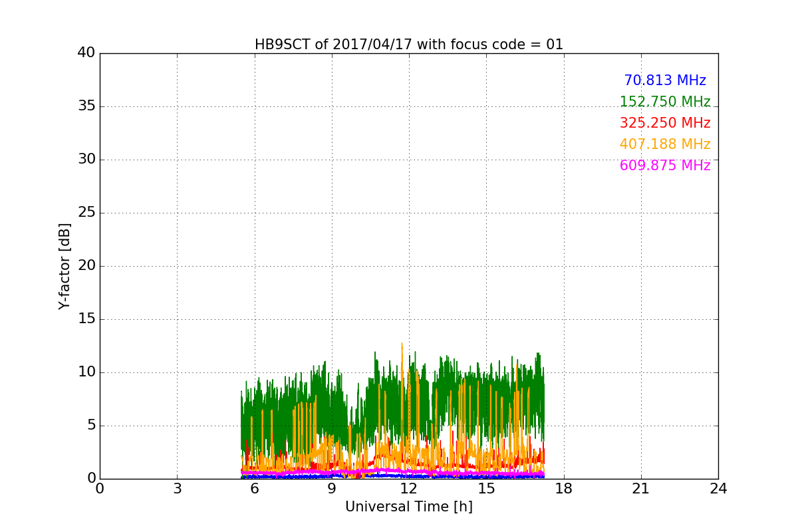Select the 325.250 MHz legend label
This screenshot has height=532, width=798.
665,123
